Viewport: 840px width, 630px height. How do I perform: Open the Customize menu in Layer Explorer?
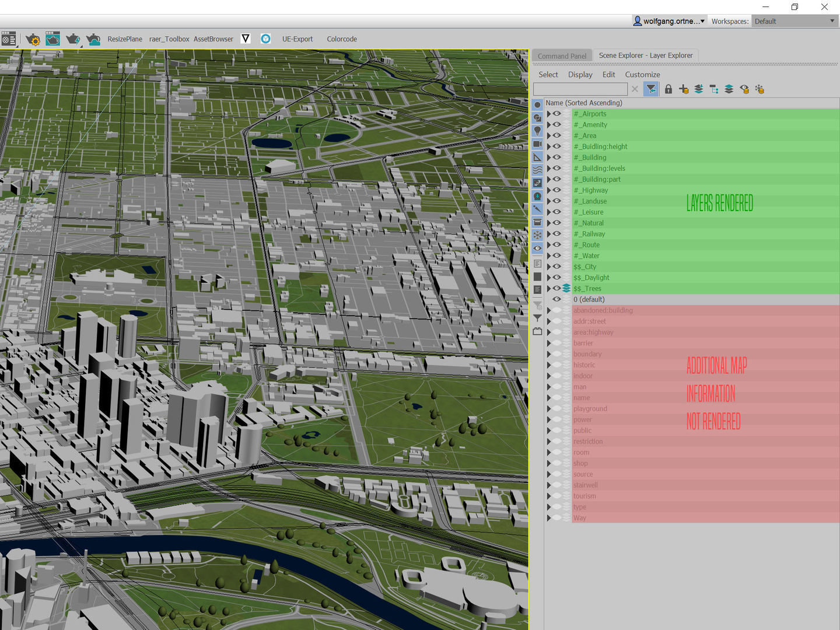tap(642, 74)
